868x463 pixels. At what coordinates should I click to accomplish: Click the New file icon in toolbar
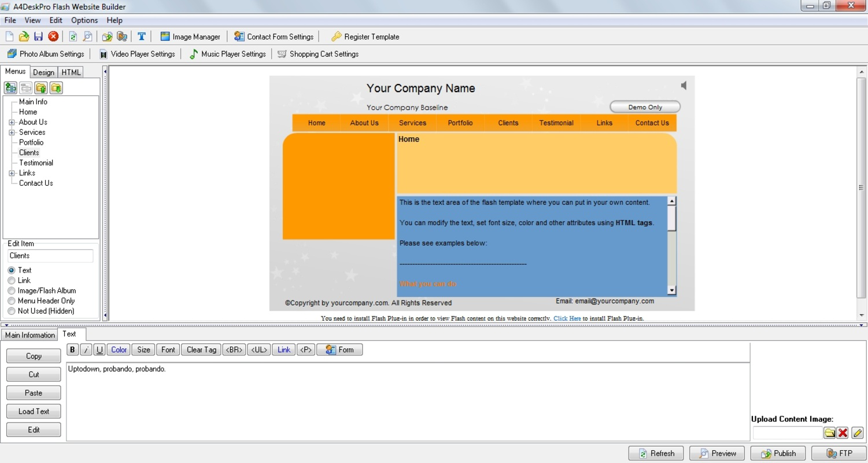click(x=9, y=36)
